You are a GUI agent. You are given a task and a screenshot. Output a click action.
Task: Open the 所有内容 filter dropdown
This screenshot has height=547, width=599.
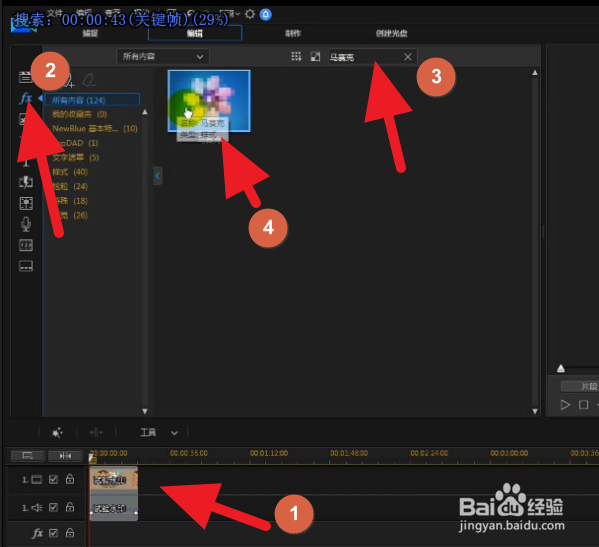coord(163,57)
